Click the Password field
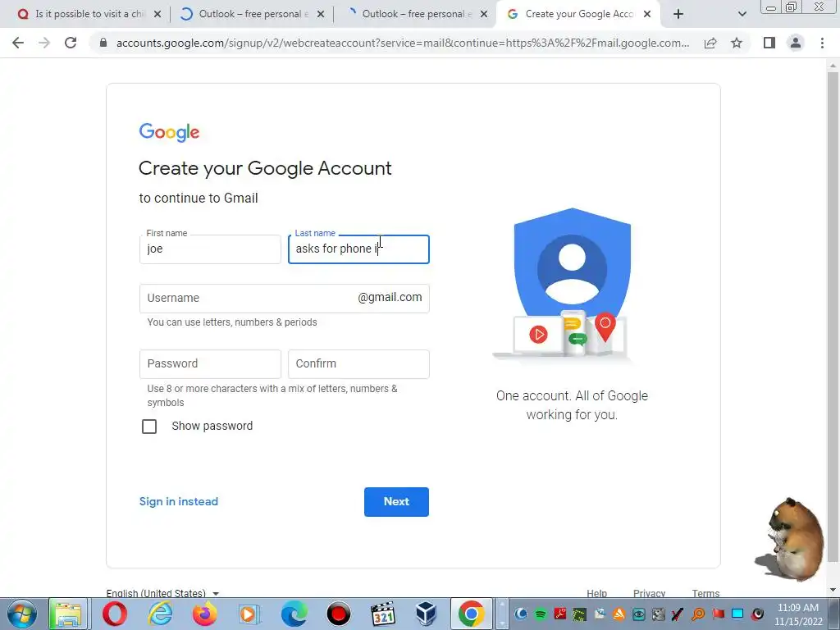This screenshot has height=630, width=840. tap(210, 364)
